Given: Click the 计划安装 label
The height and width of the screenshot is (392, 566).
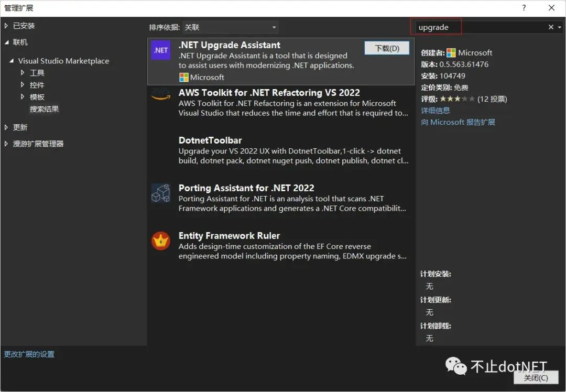Looking at the screenshot, I should click(x=436, y=274).
